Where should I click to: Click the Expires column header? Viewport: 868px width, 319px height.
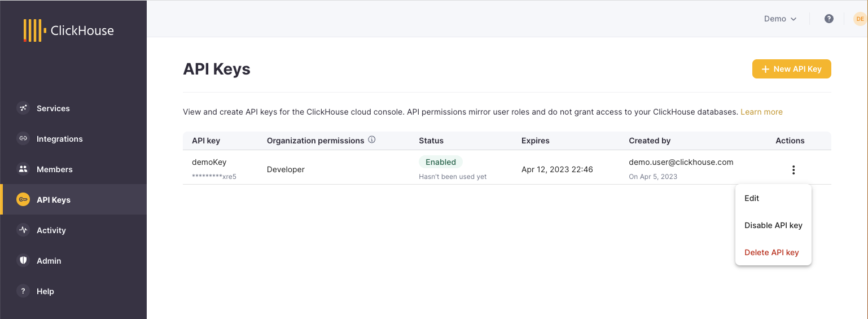point(536,141)
